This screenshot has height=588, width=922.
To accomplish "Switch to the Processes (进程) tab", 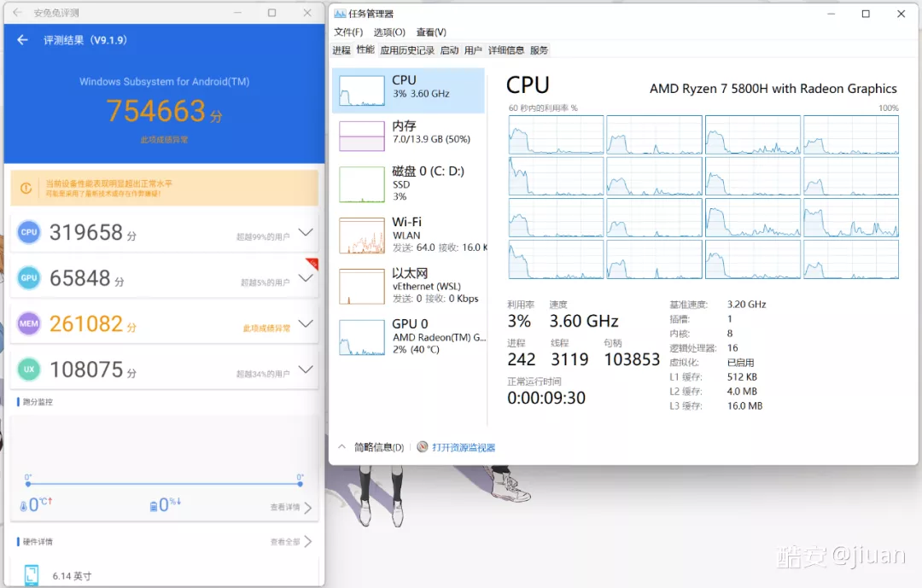I will tap(341, 50).
